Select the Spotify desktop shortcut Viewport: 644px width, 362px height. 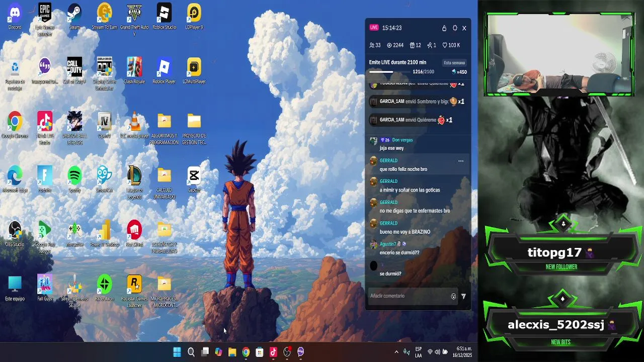point(74,179)
